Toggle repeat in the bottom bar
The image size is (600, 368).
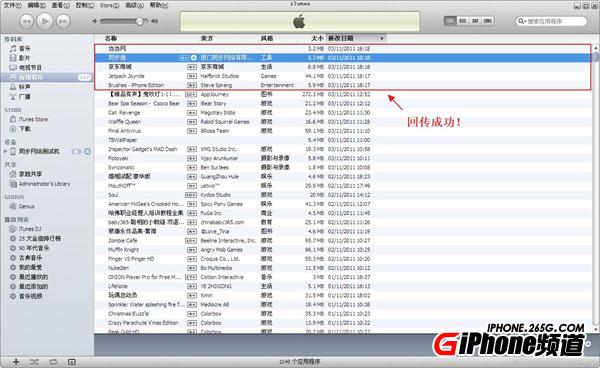tap(53, 362)
